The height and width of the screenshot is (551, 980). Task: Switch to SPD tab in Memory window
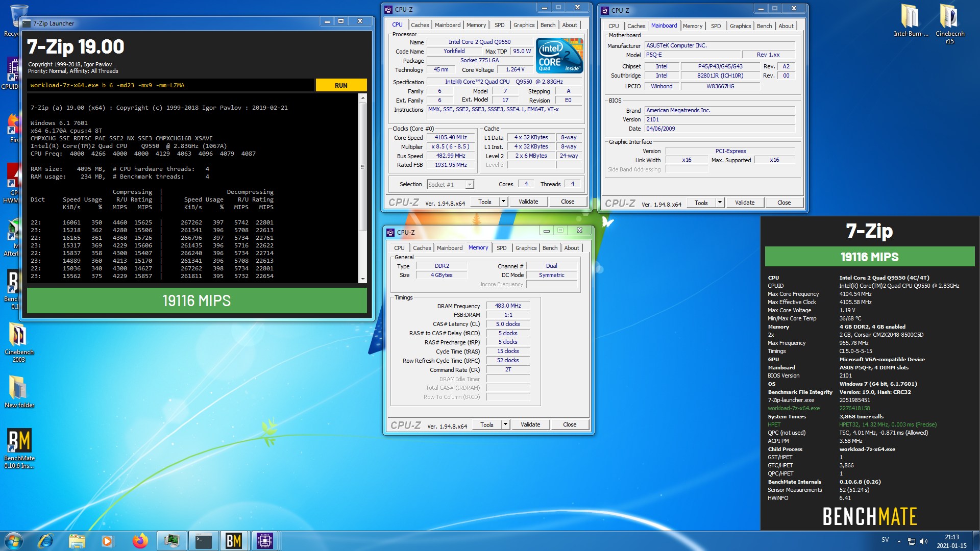pos(502,248)
